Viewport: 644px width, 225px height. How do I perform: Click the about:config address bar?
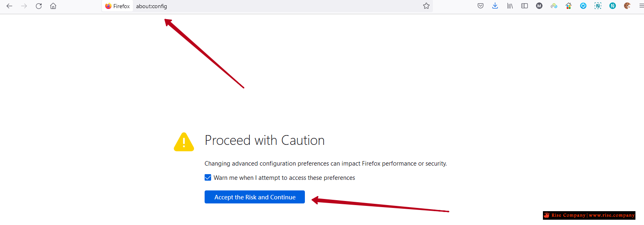click(277, 6)
